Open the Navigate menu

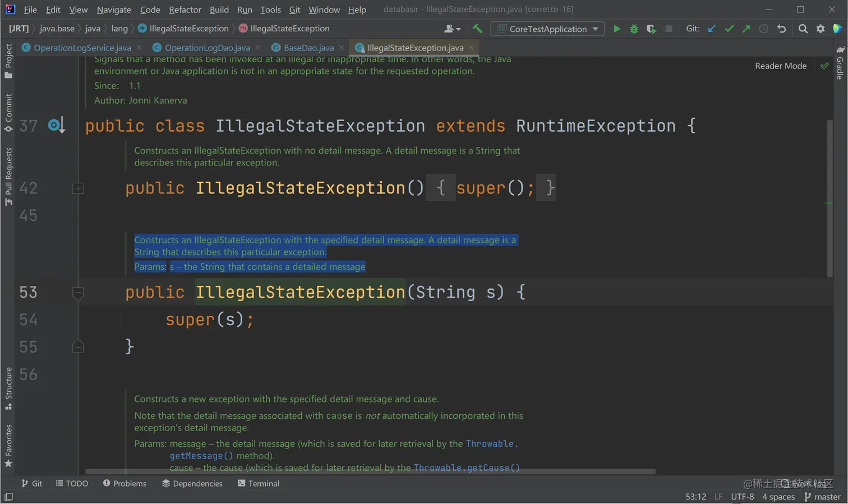(x=114, y=10)
